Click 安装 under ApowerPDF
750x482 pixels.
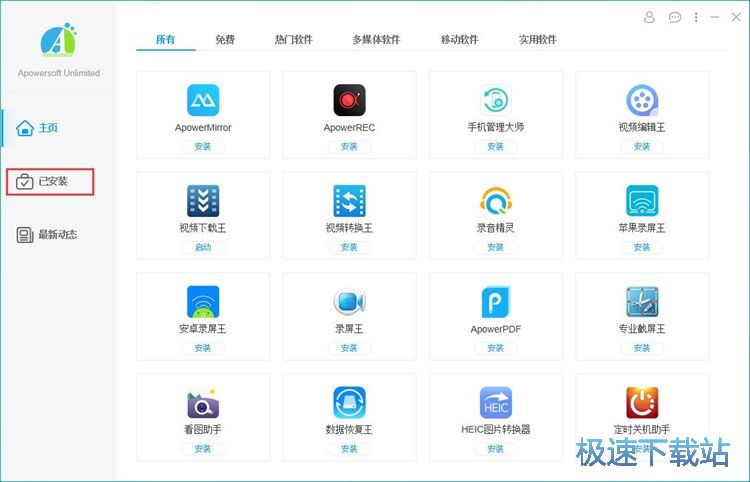point(496,349)
